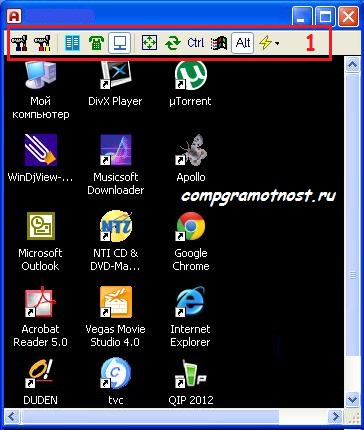Toggle the Alt key button
This screenshot has width=364, height=430.
243,43
